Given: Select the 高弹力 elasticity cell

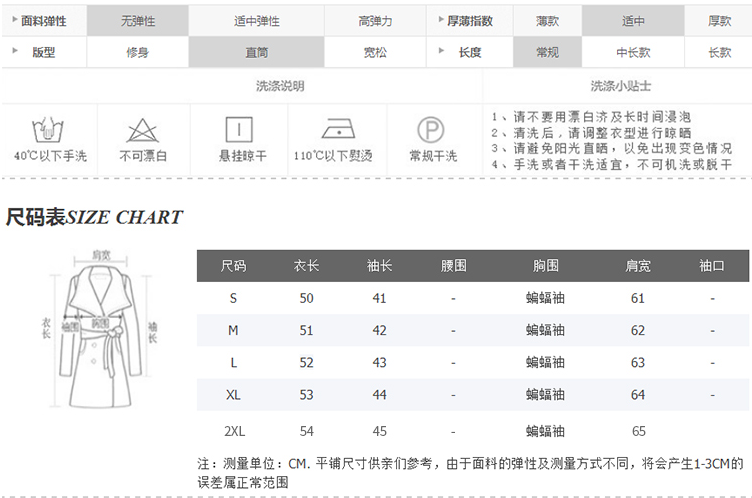Looking at the screenshot, I should (375, 21).
